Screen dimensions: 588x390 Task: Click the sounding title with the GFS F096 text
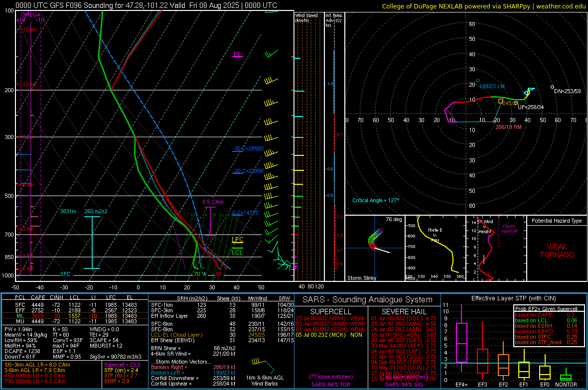(x=146, y=5)
